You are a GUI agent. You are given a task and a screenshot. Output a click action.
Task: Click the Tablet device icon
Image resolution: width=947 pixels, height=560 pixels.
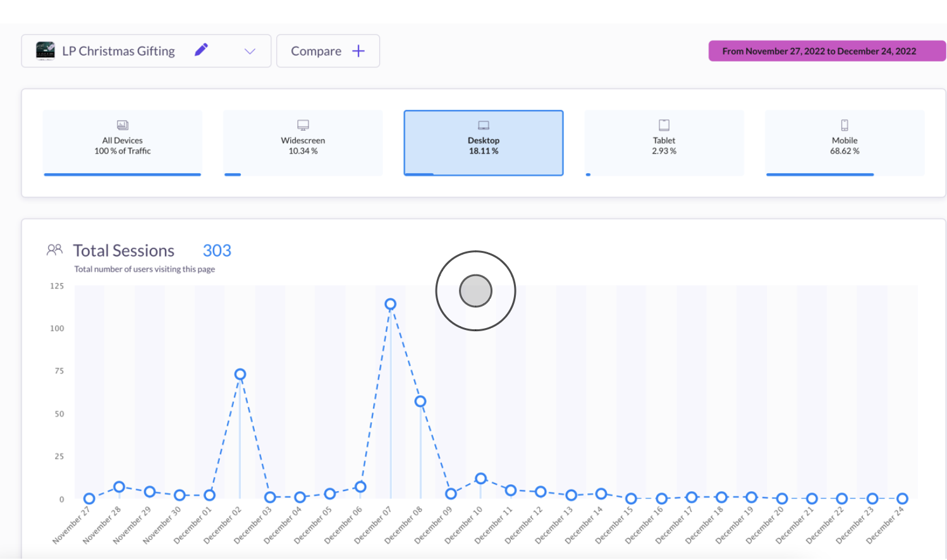[x=664, y=125]
